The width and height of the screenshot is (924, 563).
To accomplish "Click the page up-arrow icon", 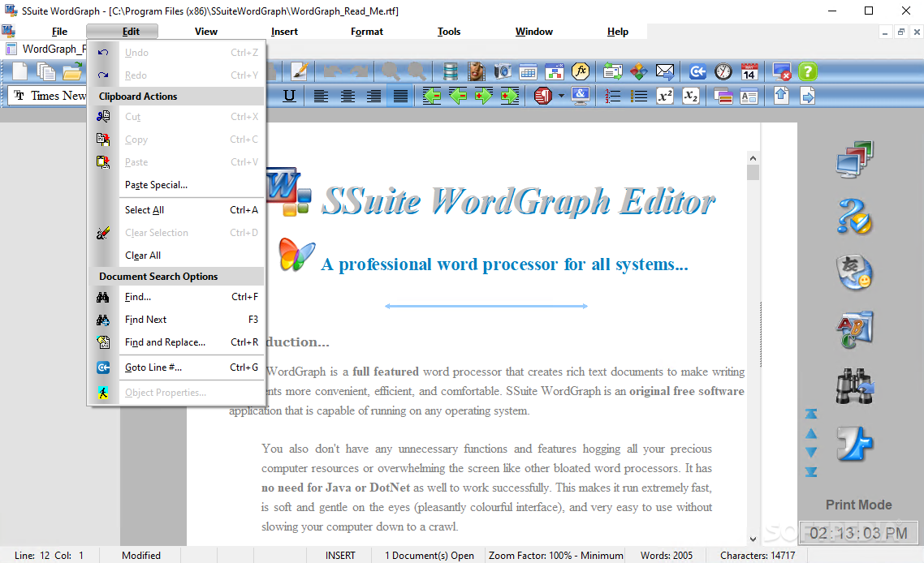I will 781,96.
